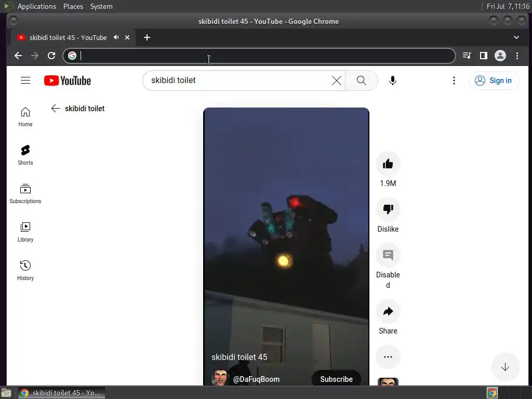
Task: Expand the tab search dropdown chevron
Action: (x=516, y=37)
